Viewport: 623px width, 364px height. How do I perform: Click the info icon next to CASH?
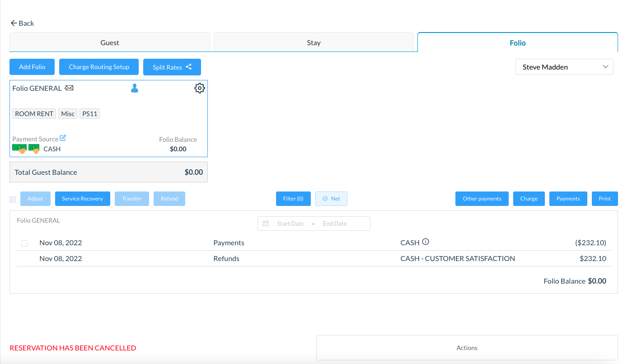click(426, 242)
